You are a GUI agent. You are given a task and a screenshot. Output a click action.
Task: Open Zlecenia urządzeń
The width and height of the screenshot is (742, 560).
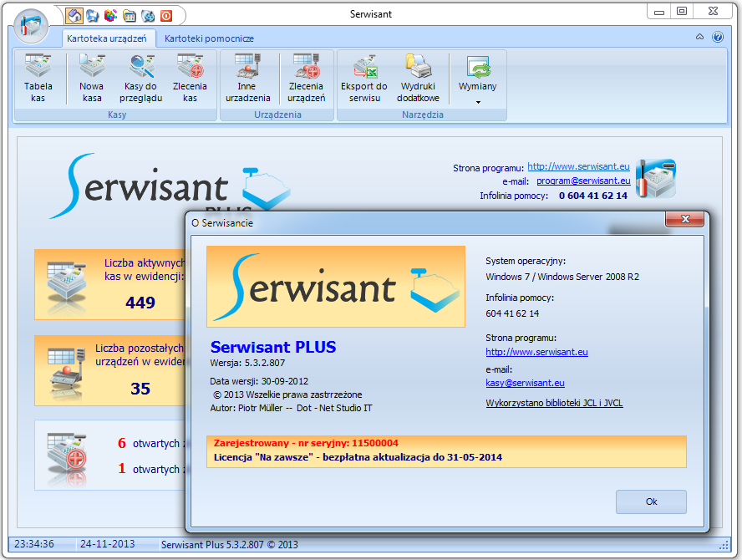[306, 78]
